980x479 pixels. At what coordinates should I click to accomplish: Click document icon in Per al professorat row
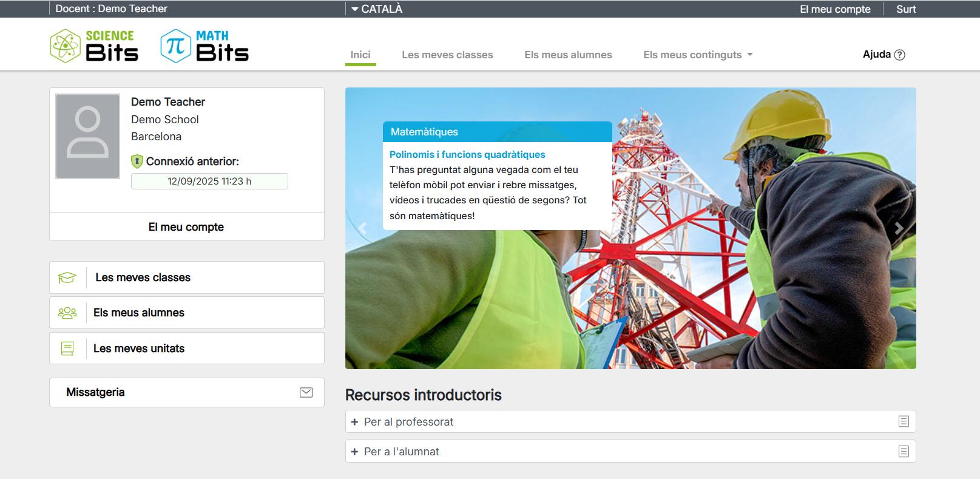click(904, 421)
